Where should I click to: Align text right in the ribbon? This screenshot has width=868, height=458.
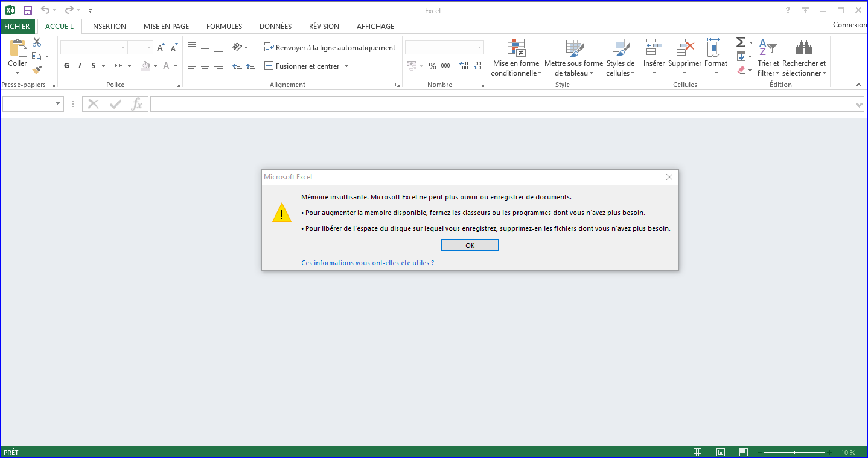[219, 66]
